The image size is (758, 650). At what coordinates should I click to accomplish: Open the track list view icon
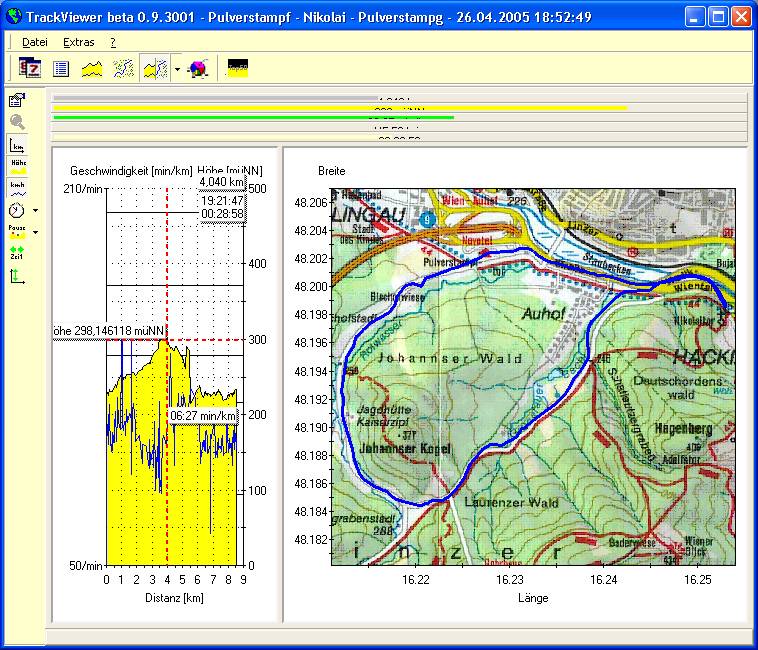coord(61,69)
